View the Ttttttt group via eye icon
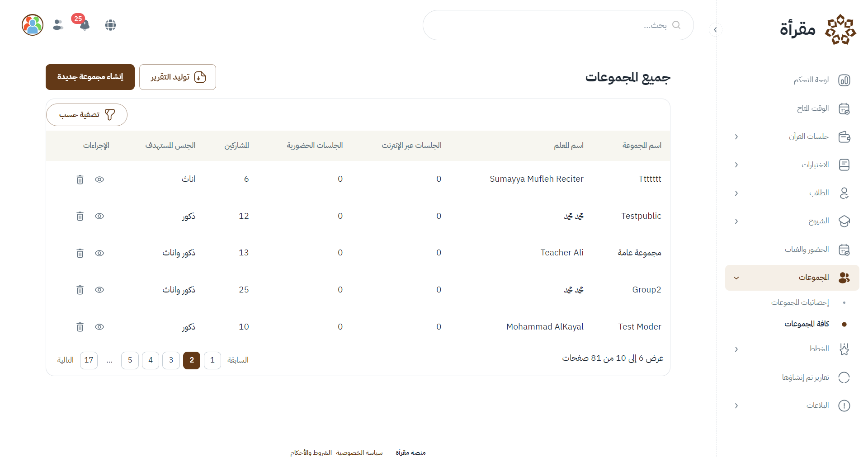This screenshot has width=868, height=462. [x=99, y=179]
